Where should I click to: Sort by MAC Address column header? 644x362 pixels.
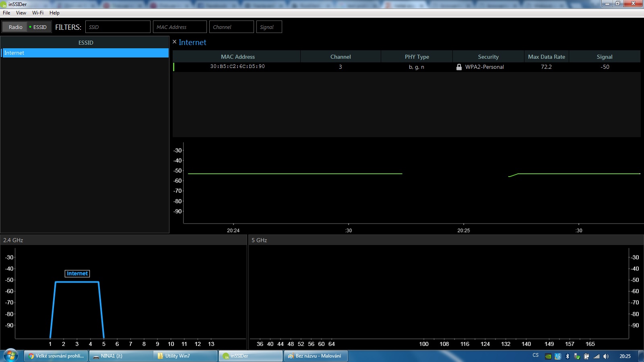(x=237, y=57)
